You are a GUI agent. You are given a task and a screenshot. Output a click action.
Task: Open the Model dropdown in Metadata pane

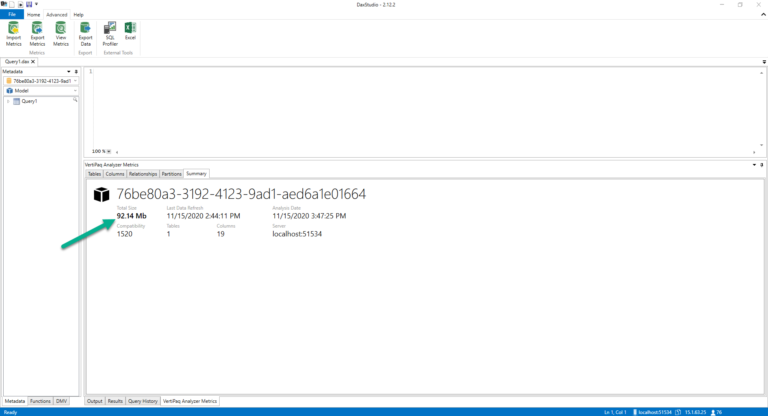point(75,91)
